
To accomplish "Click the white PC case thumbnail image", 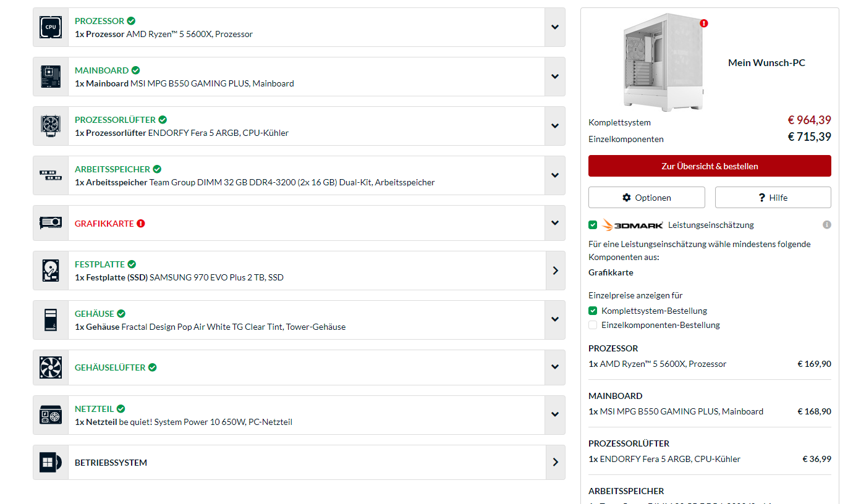I will tap(664, 62).
